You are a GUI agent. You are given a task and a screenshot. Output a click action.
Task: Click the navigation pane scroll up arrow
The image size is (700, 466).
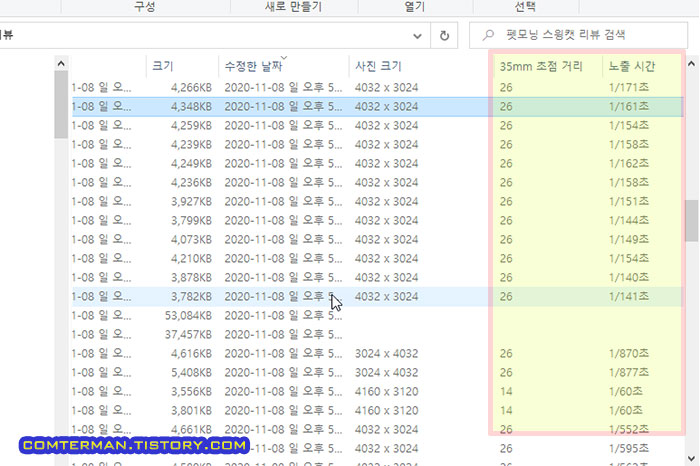[61, 64]
